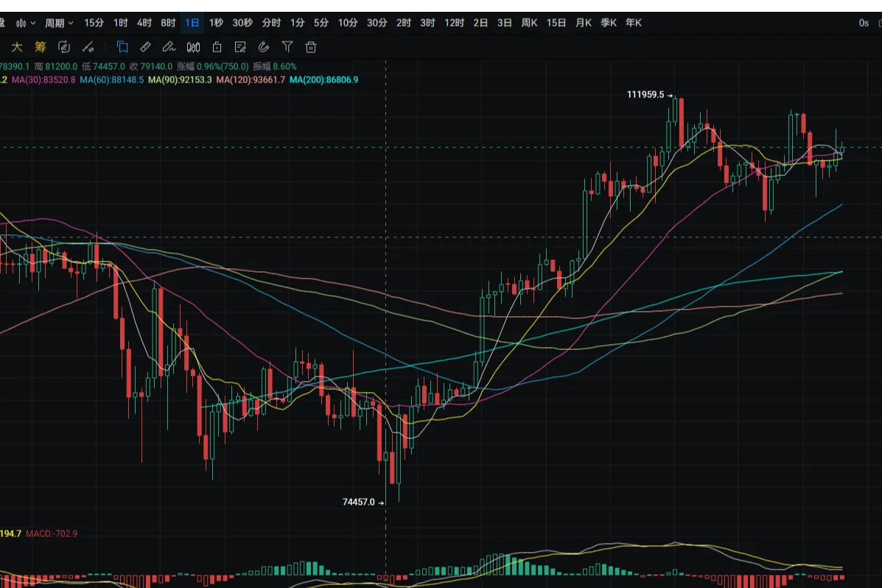Choose the 10分 interval
Viewport: 882px width, 588px height.
[x=348, y=23]
